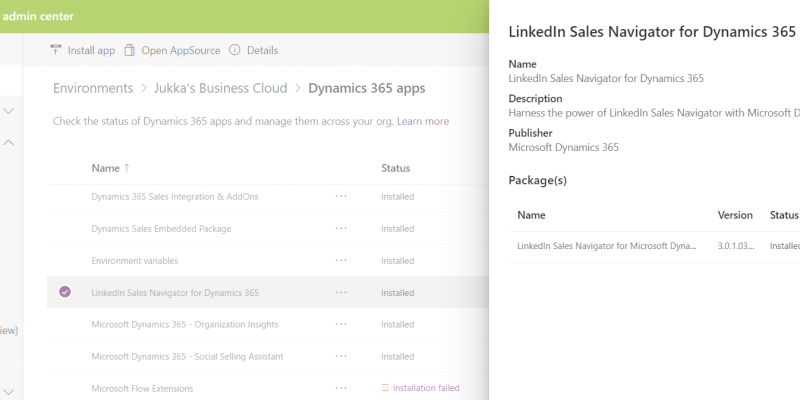Select Microsoft Dynamics 365 - Organization Insights row
Image resolution: width=800 pixels, height=400 pixels.
click(267, 324)
